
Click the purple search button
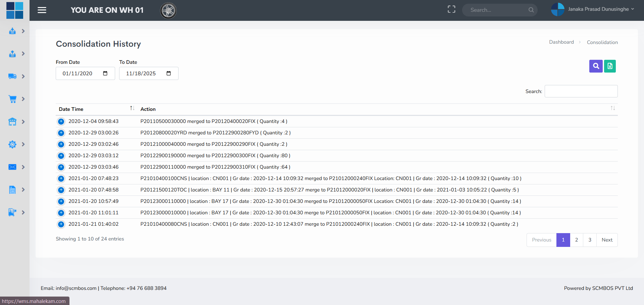pos(596,66)
